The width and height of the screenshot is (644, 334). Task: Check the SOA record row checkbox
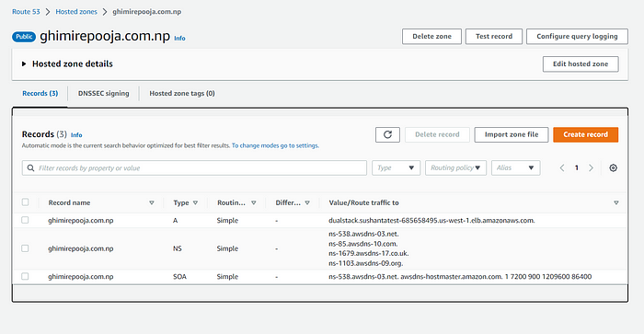[26, 276]
